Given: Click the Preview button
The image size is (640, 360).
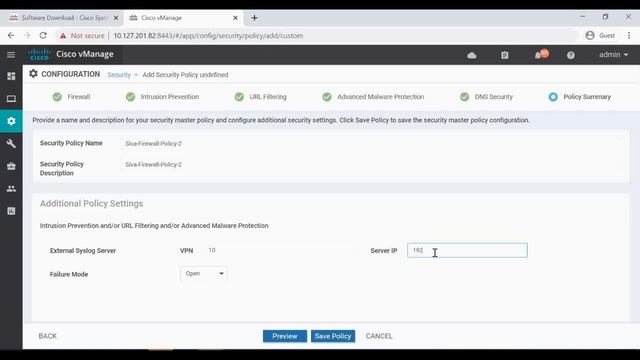Looking at the screenshot, I should (284, 336).
